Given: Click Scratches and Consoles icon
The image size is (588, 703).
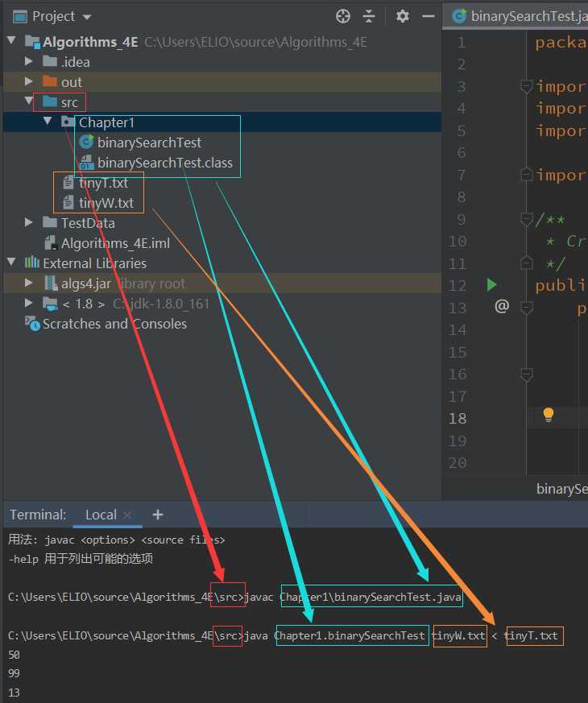Looking at the screenshot, I should pos(32,323).
